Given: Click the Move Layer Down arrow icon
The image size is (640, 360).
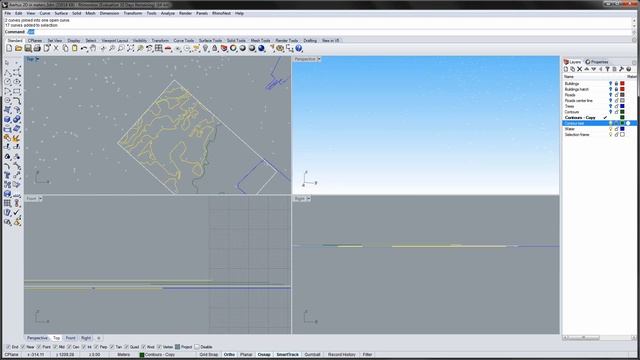Looking at the screenshot, I should pos(593,69).
